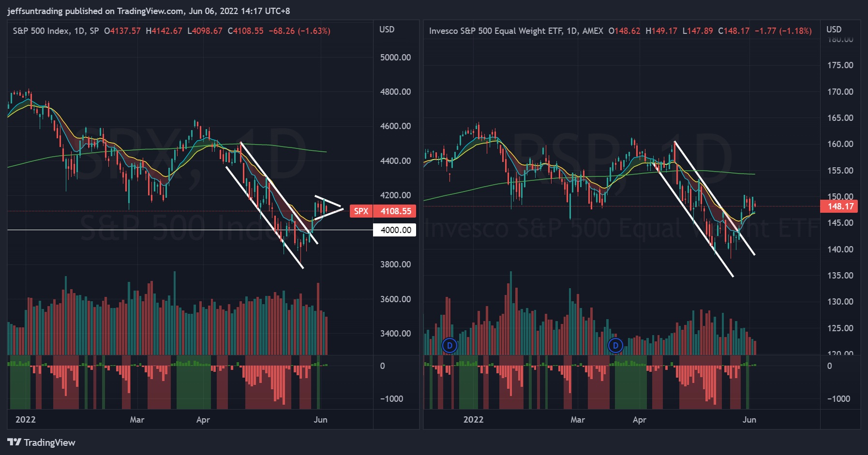This screenshot has height=455, width=868.
Task: Click the SPX low value L4098.67
Action: point(205,31)
